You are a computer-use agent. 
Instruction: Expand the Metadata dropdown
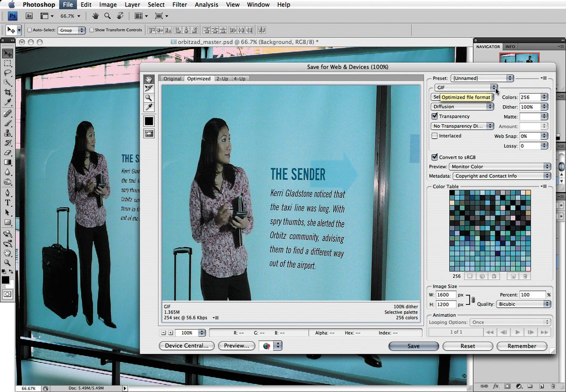(x=502, y=176)
